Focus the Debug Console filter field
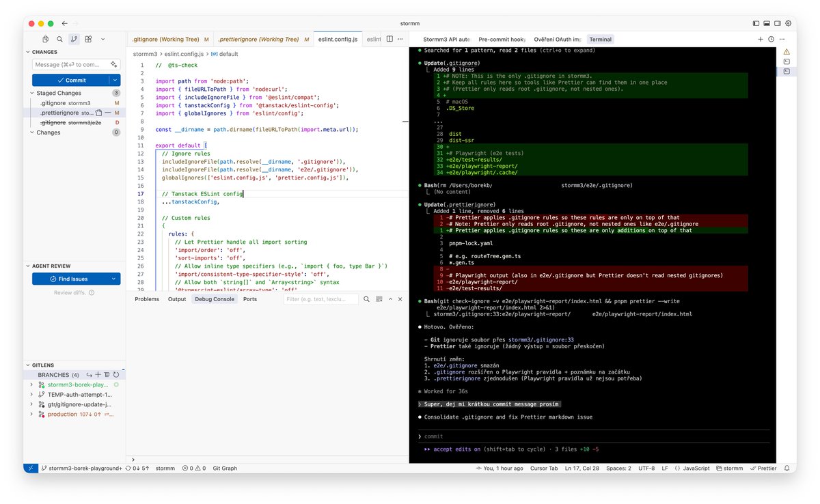 click(x=321, y=299)
